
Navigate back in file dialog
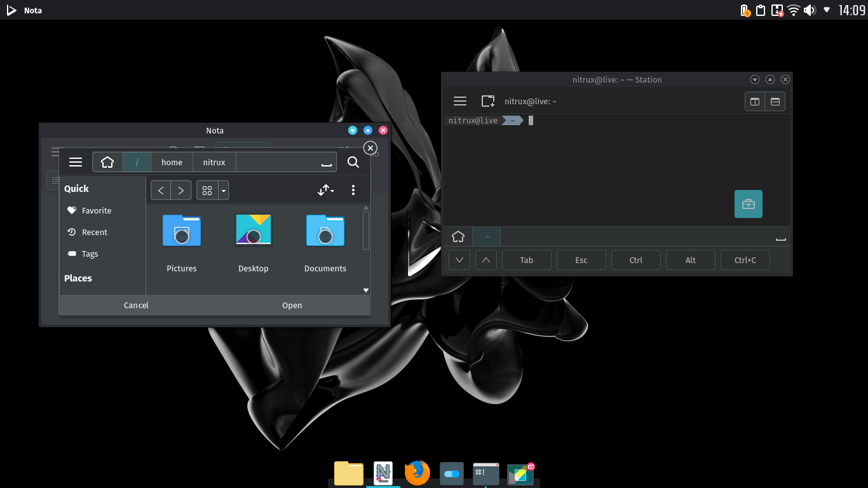coord(161,190)
